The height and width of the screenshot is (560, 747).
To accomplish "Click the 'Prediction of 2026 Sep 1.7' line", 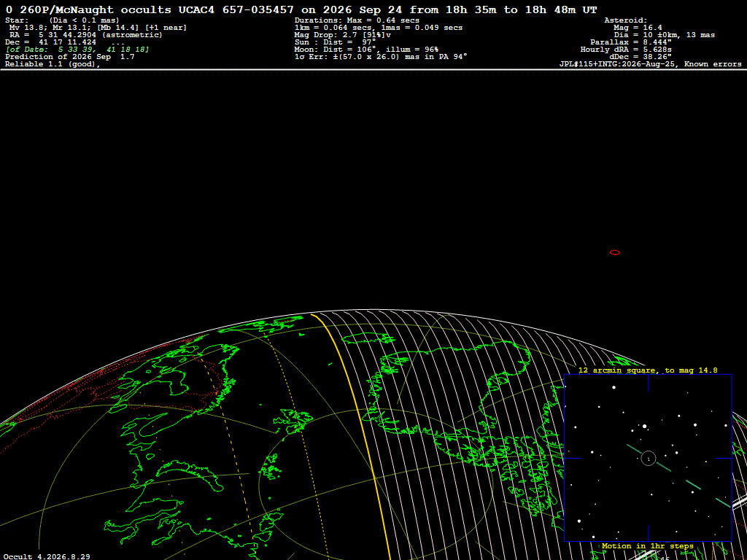I will pos(69,57).
